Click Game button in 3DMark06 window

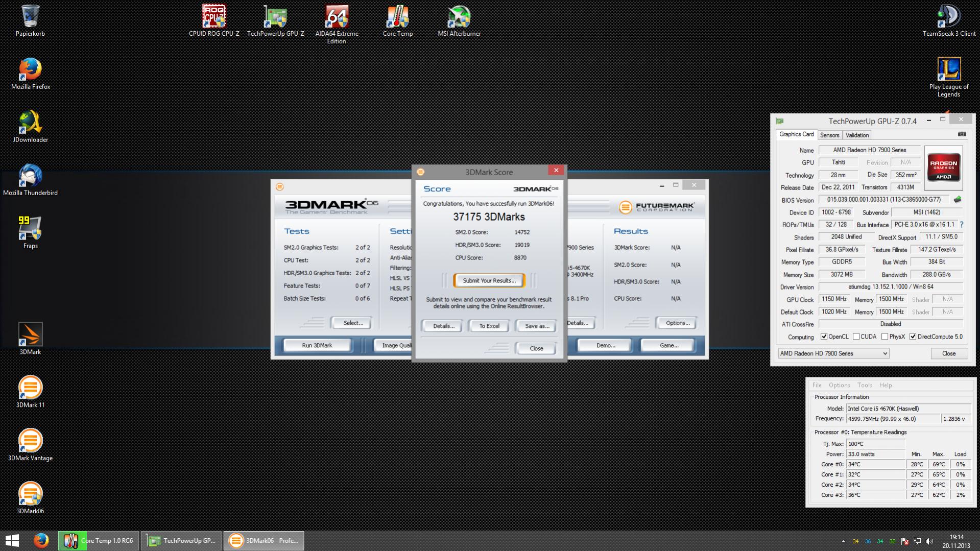pos(669,345)
